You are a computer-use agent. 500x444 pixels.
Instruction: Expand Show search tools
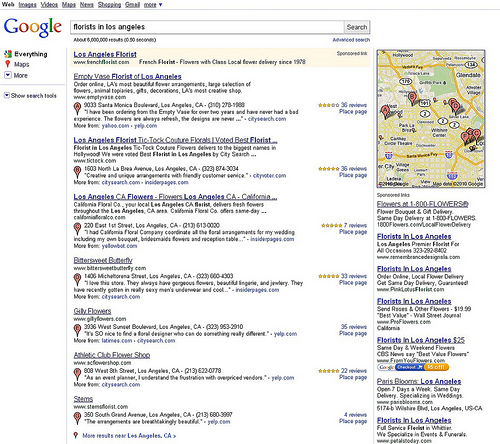point(30,96)
